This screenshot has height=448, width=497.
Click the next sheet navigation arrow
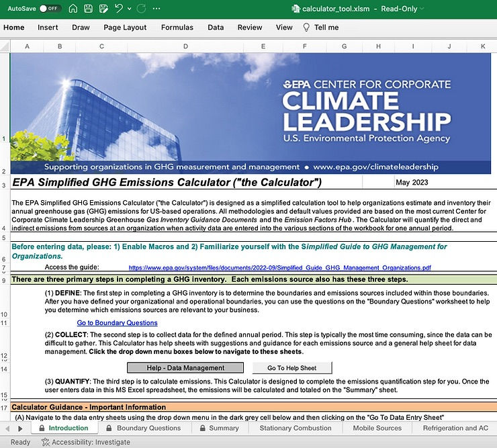(20, 429)
